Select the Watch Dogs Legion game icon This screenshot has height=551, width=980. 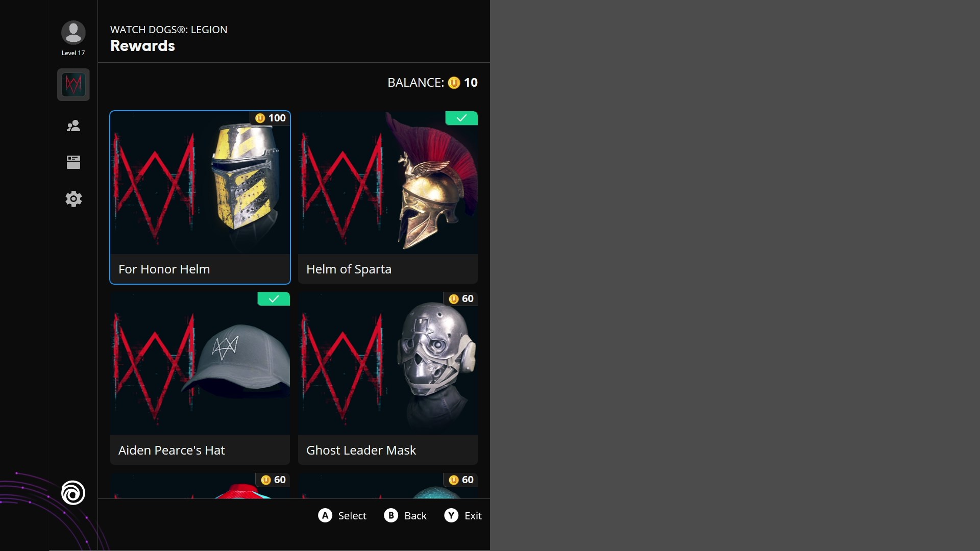(73, 85)
